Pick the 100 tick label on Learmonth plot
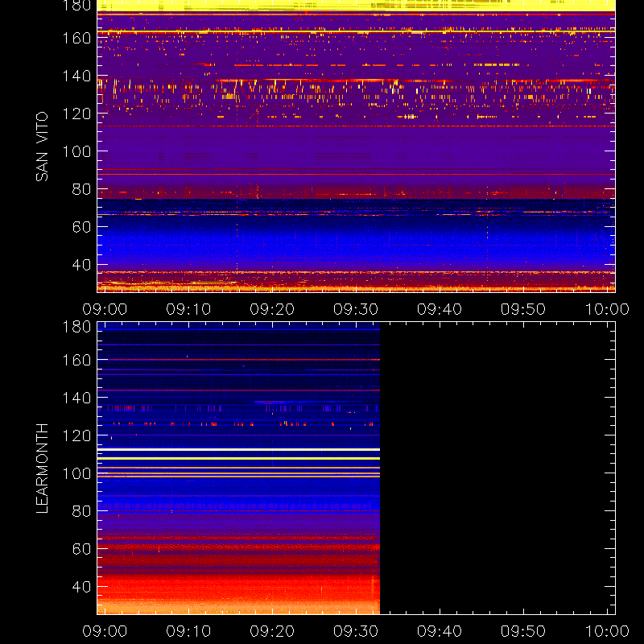The height and width of the screenshot is (644, 644). tap(76, 473)
